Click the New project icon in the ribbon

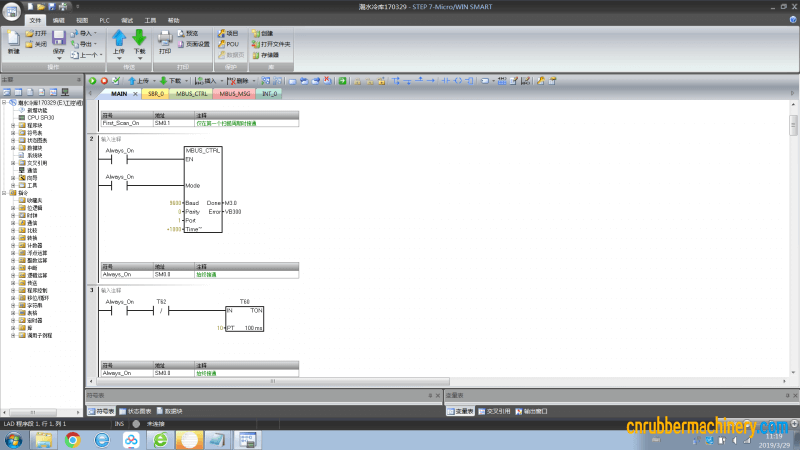click(13, 38)
